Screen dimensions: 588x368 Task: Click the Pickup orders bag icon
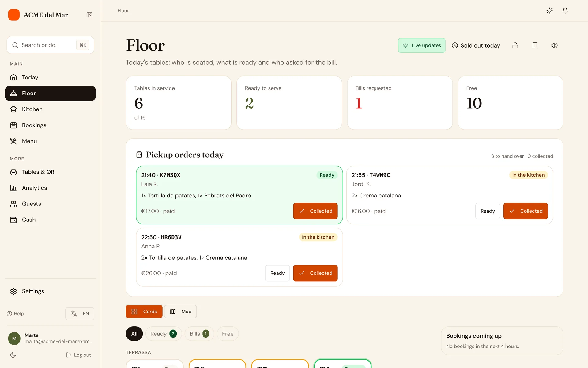coord(139,155)
